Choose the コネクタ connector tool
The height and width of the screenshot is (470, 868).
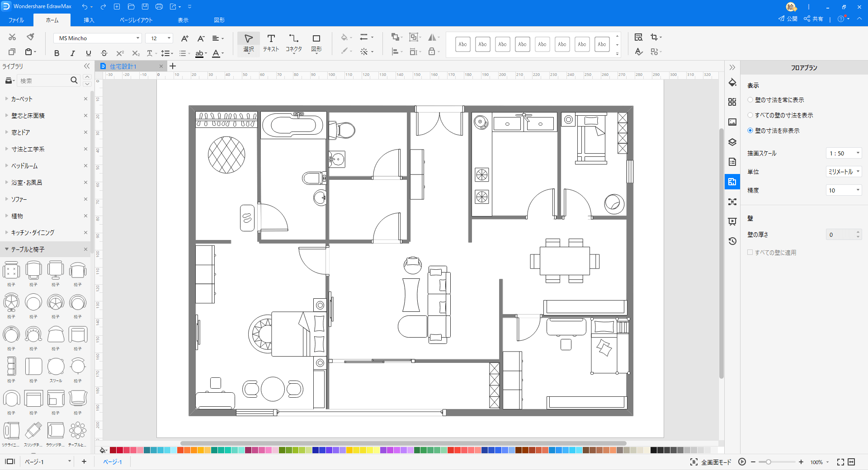click(x=293, y=43)
